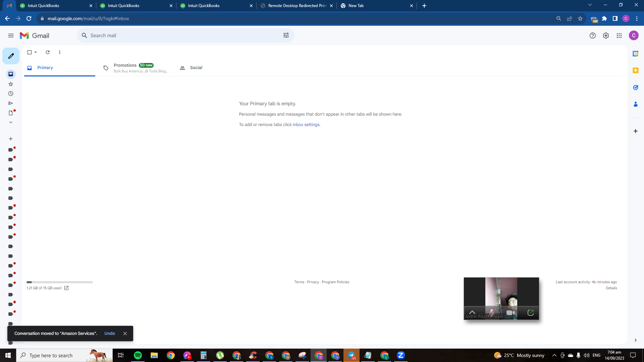Open a new browser tab
This screenshot has height=362, width=644.
click(424, 6)
